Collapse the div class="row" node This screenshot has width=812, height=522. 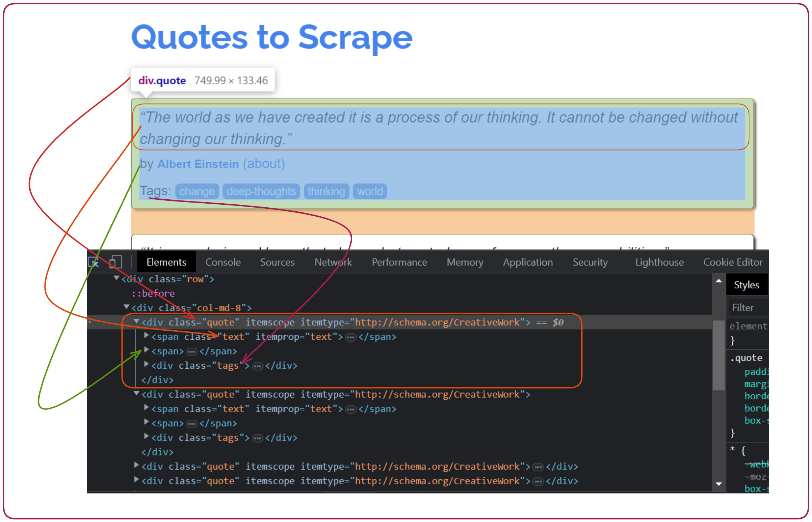tap(116, 278)
